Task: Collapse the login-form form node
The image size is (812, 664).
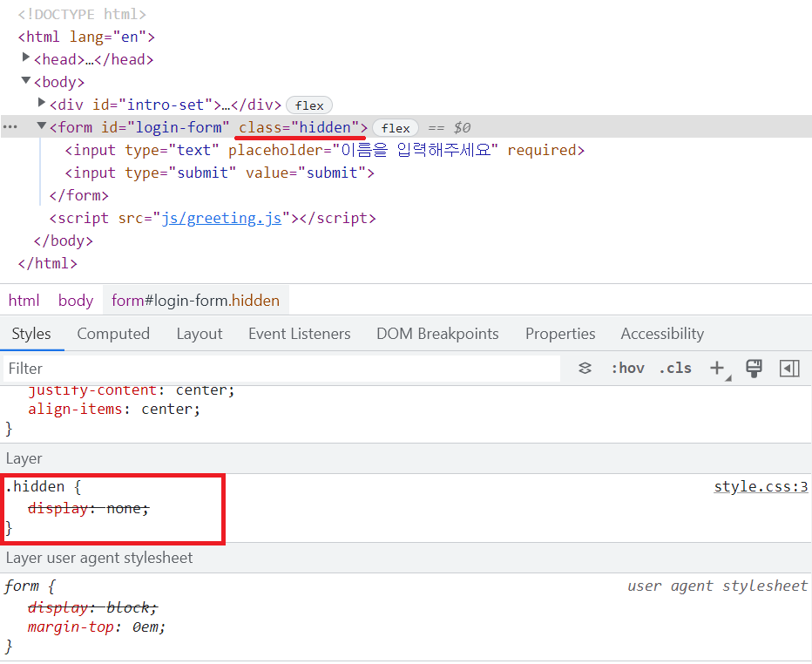Action: click(x=42, y=125)
